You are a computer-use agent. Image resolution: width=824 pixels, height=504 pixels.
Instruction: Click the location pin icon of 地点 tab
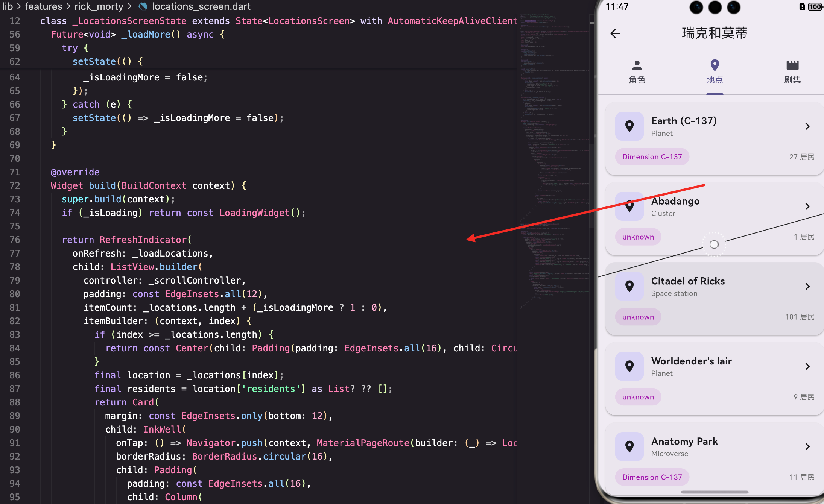[715, 65]
